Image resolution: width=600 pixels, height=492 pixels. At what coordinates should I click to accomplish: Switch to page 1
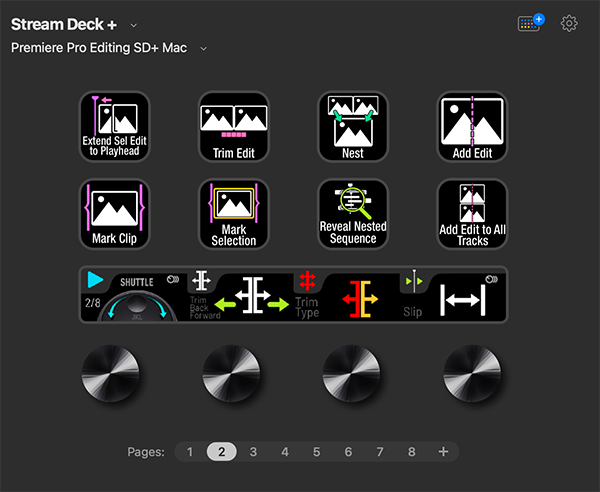190,452
